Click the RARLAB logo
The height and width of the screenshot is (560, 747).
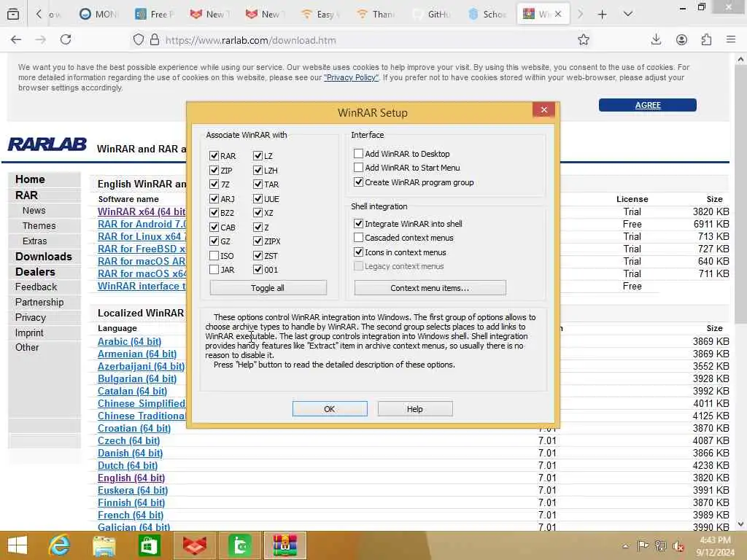pos(47,144)
